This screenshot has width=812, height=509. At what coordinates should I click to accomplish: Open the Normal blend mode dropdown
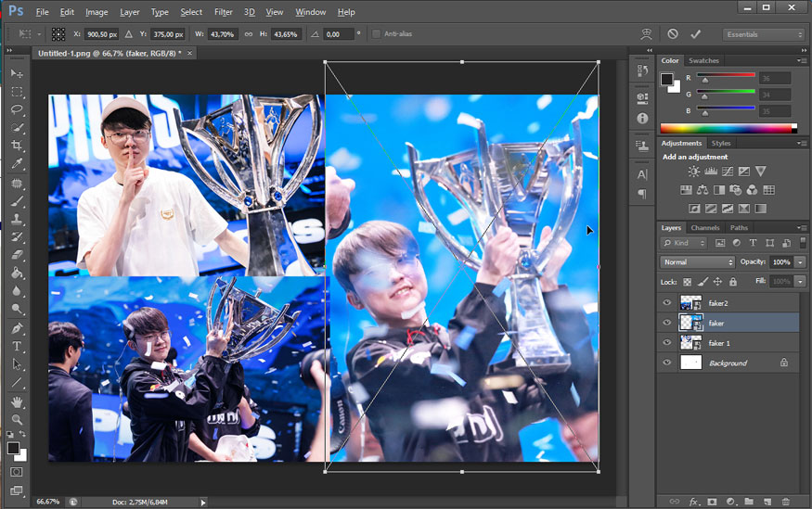click(697, 262)
